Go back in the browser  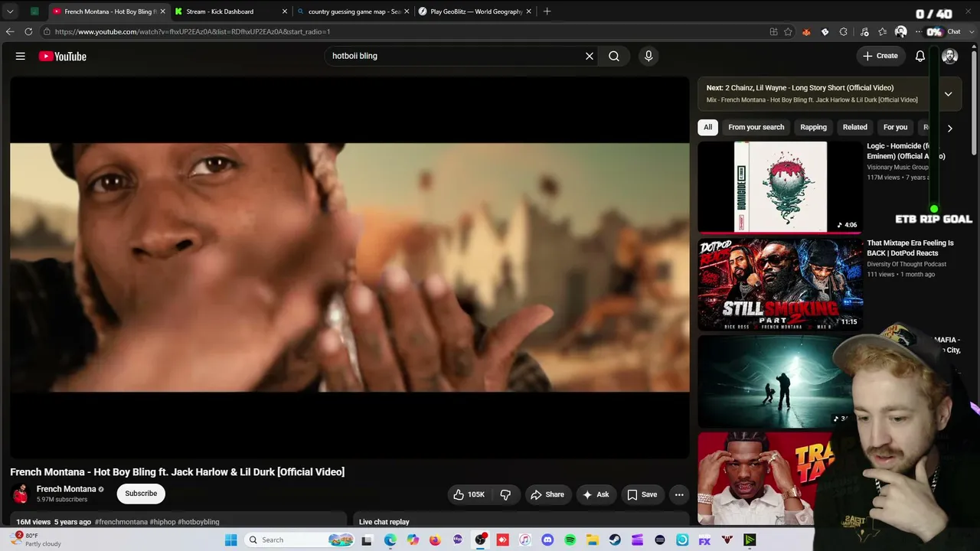coord(10,31)
